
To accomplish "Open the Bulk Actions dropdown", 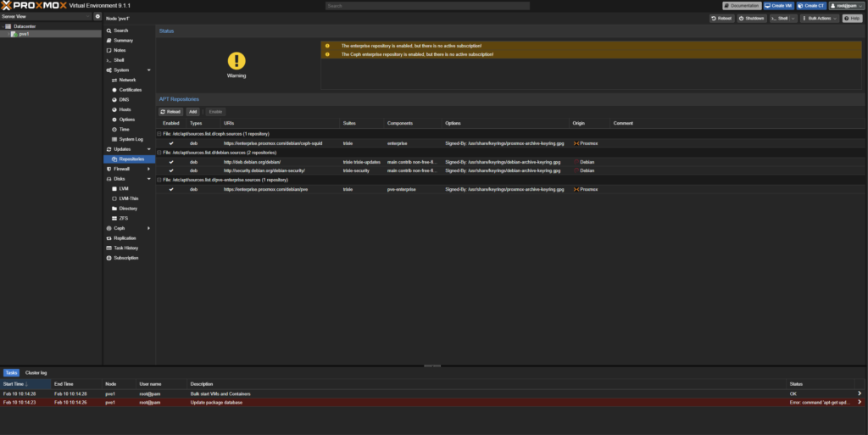I will tap(820, 19).
